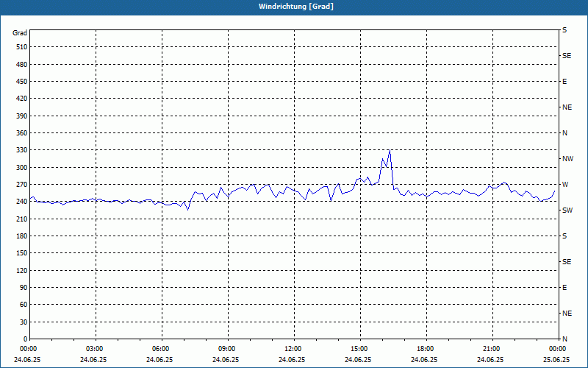Screen dimensions: 588x368
Task: Select the 12:00 time axis label
Action: coord(292,349)
